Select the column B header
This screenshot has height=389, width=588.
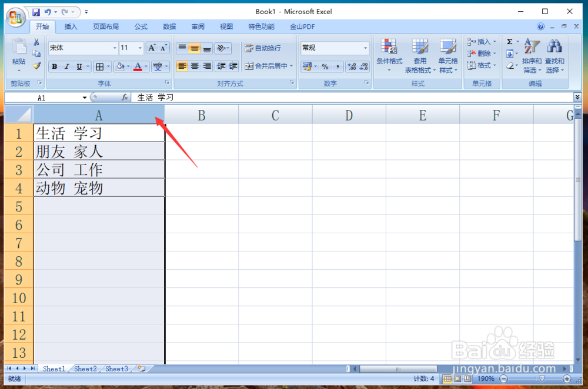[x=201, y=115]
